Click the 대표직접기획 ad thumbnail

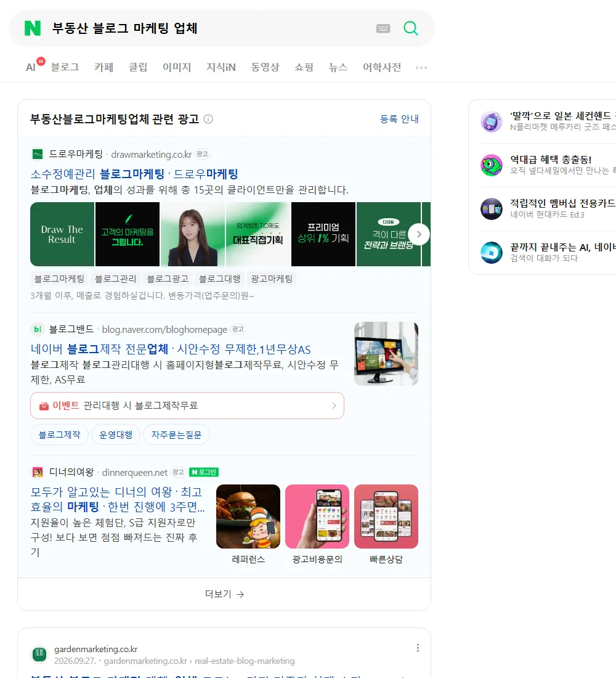258,234
